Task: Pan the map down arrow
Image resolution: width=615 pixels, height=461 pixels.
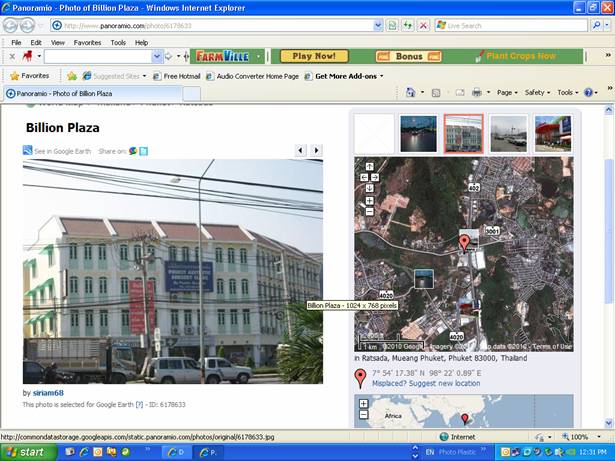Action: coord(369,188)
